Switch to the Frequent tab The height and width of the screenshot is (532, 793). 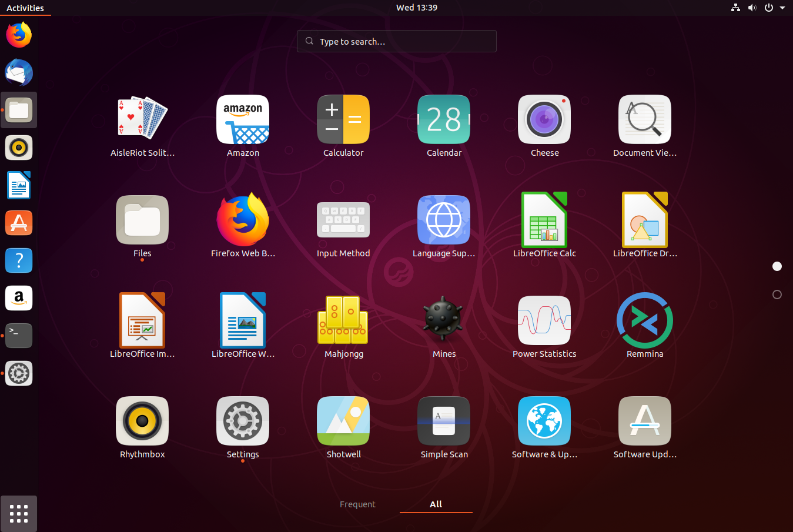(357, 504)
